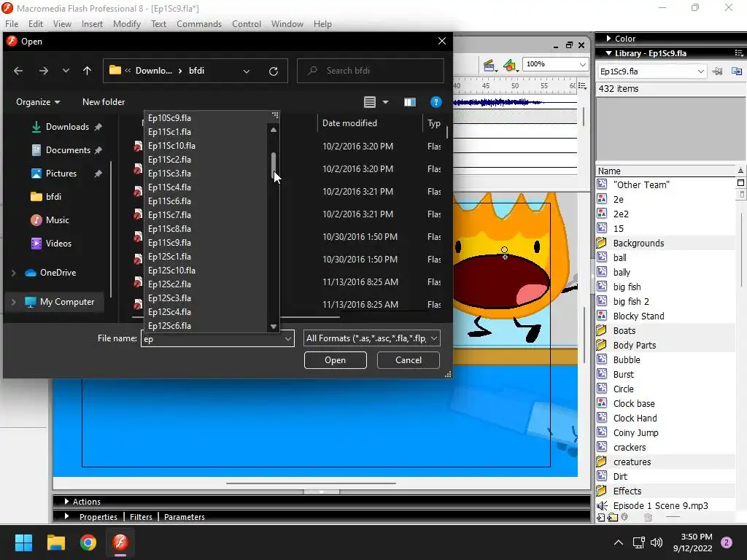Click the blue Help icon

436,102
